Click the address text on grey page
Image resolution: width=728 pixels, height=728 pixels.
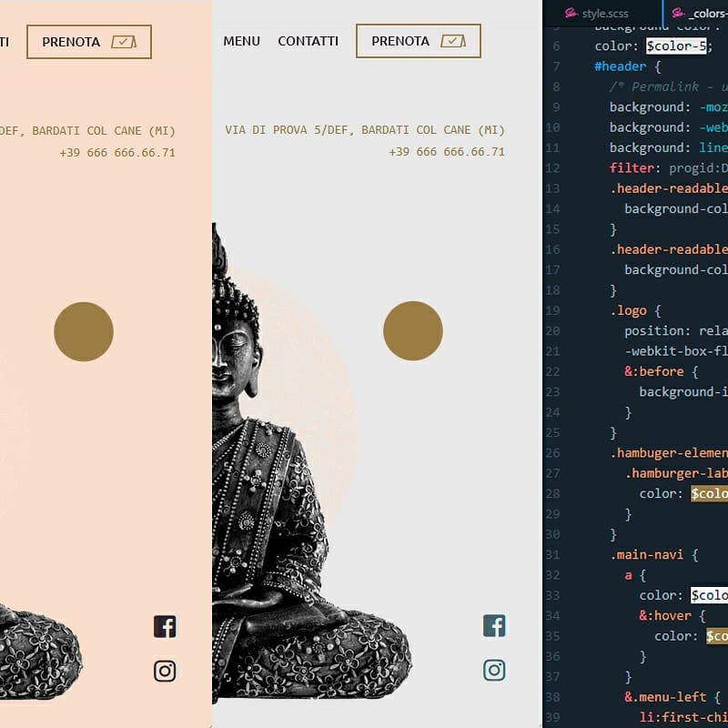coord(365,130)
